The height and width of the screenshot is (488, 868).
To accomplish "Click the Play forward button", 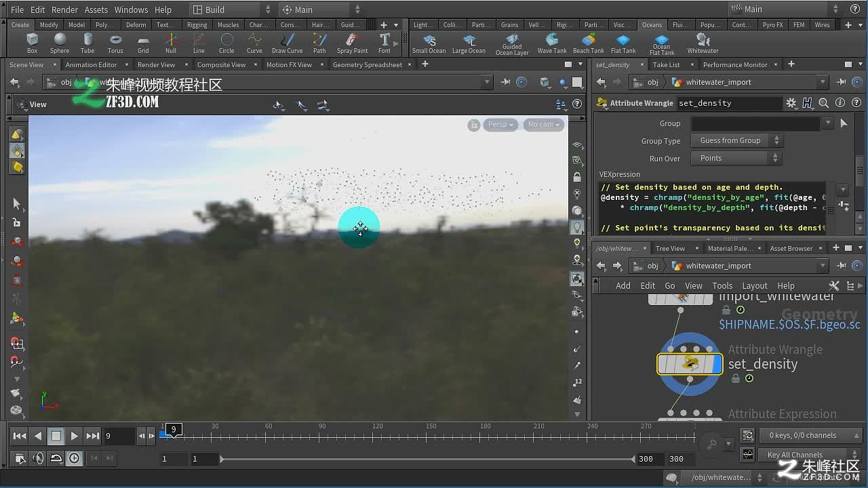I will pyautogui.click(x=74, y=436).
